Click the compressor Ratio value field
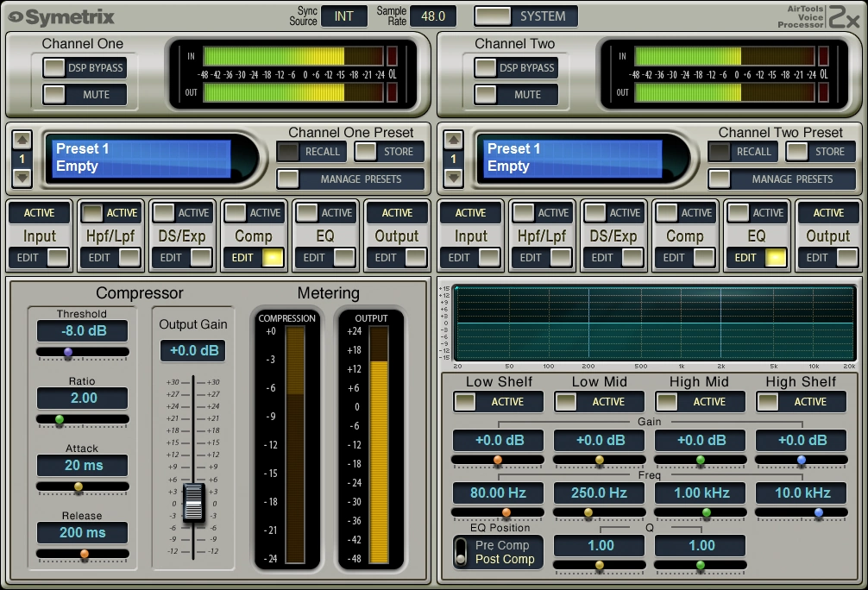This screenshot has width=868, height=590. coord(83,398)
